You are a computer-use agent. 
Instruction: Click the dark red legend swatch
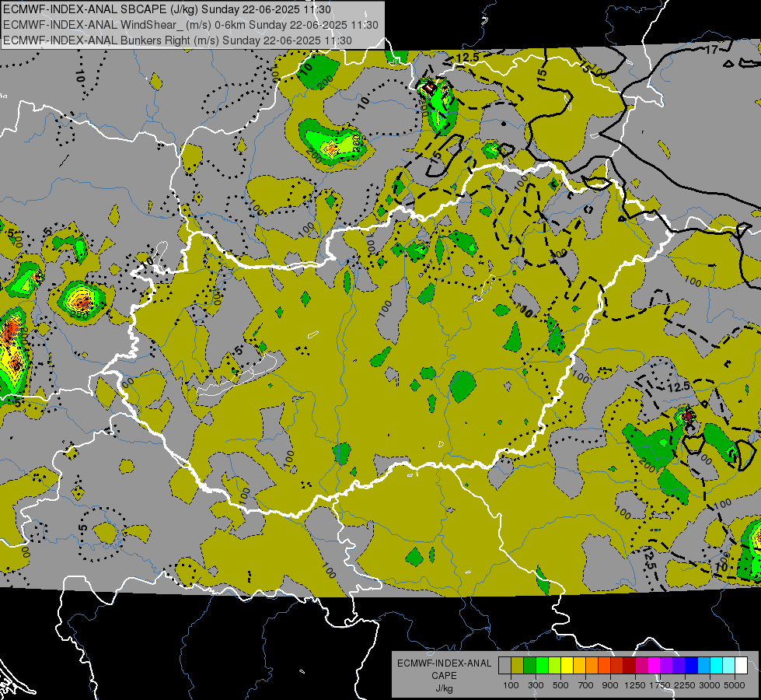[x=629, y=666]
